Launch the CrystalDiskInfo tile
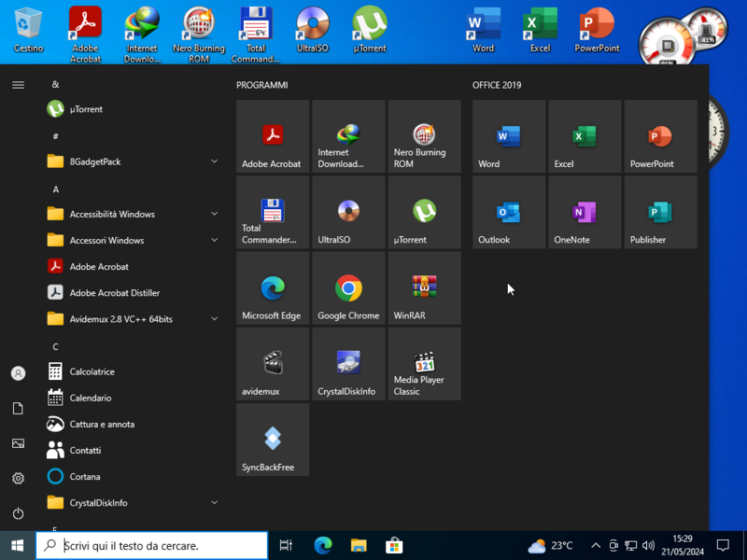Screen dimensions: 747x560 (x=348, y=363)
